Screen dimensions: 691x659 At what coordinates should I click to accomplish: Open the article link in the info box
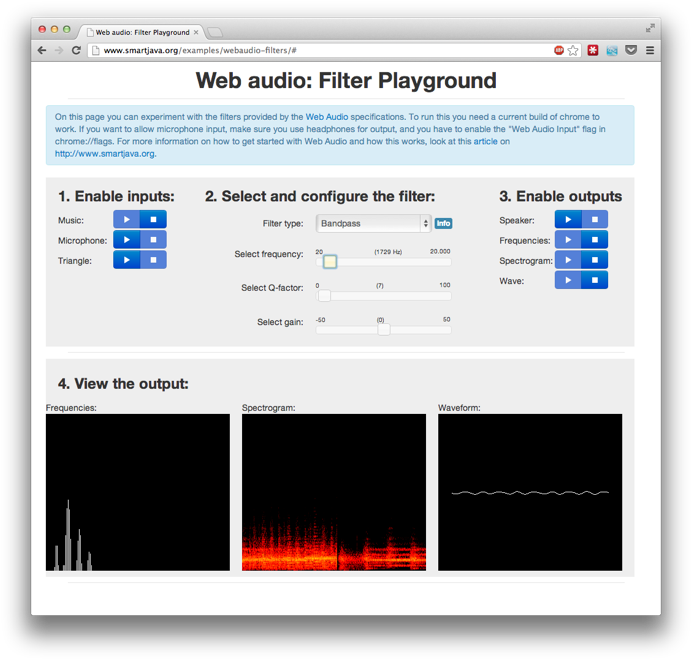pos(485,141)
